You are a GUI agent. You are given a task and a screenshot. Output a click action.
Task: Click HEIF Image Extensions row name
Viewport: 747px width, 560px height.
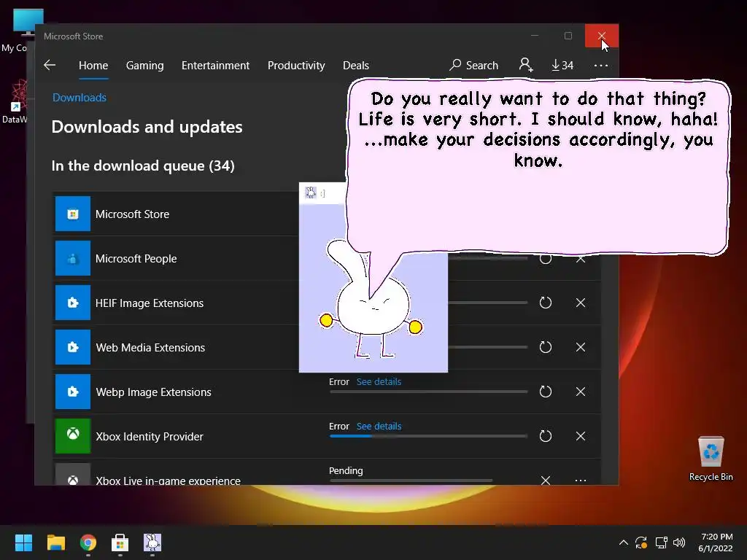pos(150,303)
